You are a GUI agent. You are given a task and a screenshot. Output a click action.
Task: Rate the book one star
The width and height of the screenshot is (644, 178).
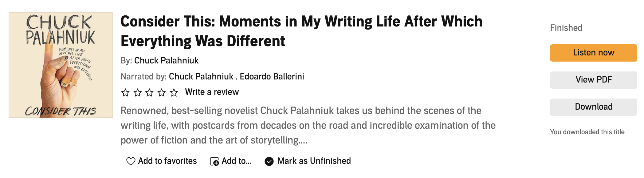click(125, 92)
